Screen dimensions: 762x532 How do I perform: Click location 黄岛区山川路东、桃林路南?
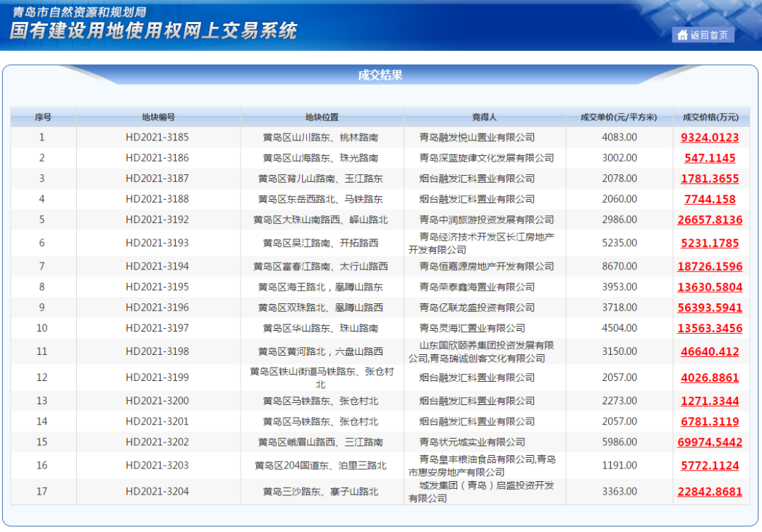point(321,138)
